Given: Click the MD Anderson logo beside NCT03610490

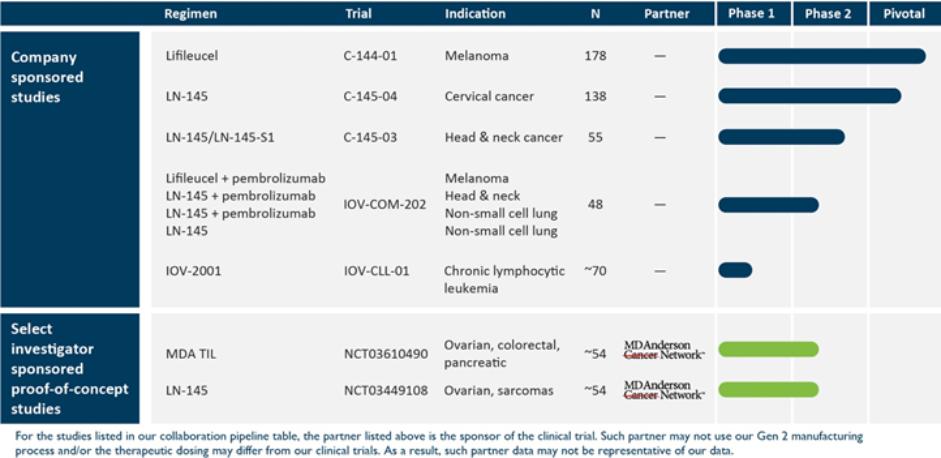Looking at the screenshot, I should [x=664, y=349].
